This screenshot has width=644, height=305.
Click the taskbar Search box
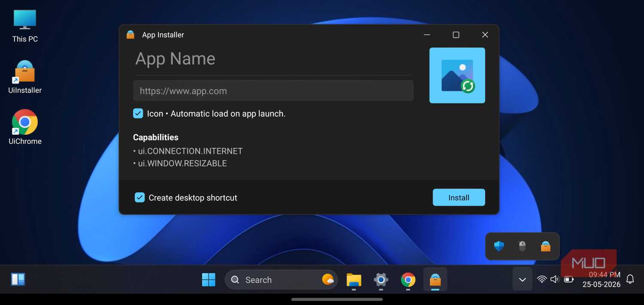(x=281, y=280)
